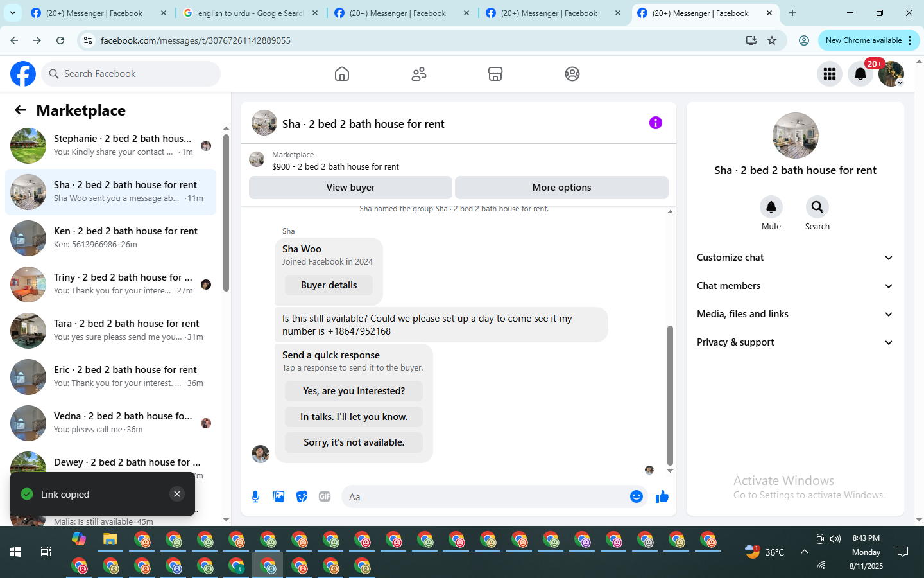Open account profile picture menu
This screenshot has height=578, width=924.
coord(891,74)
